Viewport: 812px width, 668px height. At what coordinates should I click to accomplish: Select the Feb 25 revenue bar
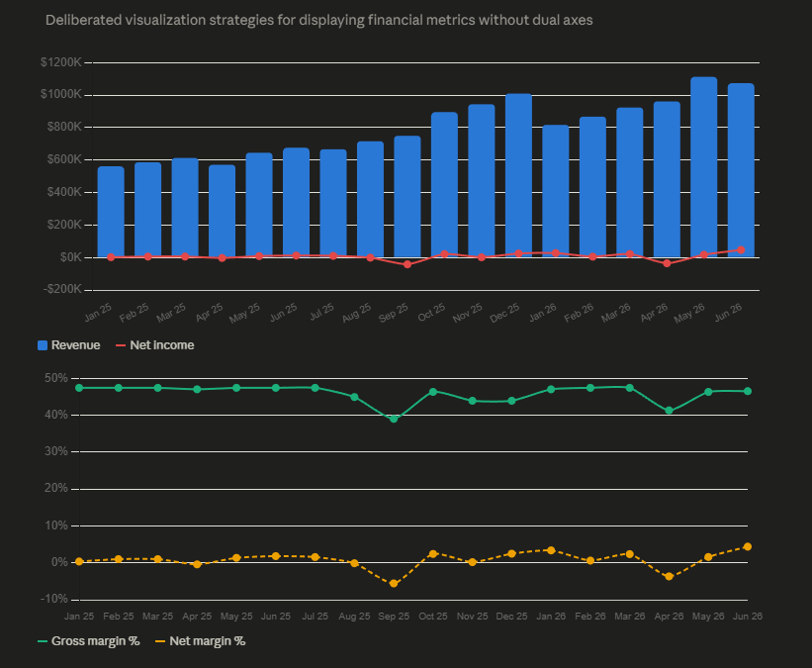(148, 210)
